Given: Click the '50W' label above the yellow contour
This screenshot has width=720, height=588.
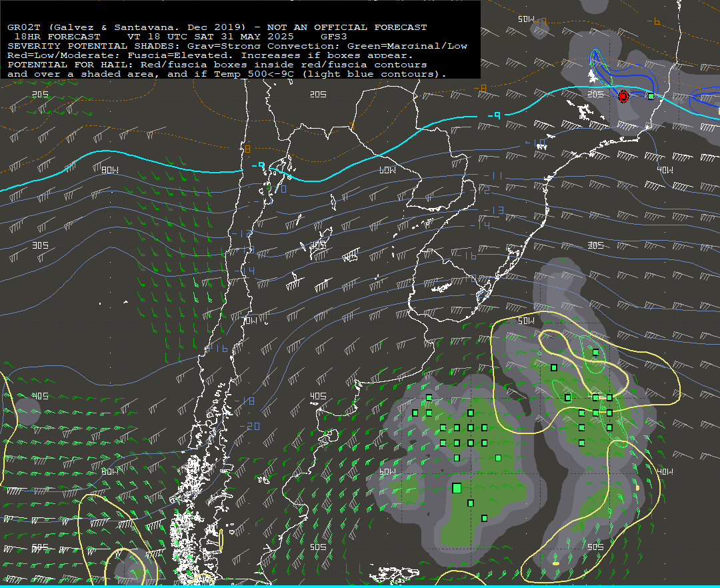Looking at the screenshot, I should [x=526, y=321].
